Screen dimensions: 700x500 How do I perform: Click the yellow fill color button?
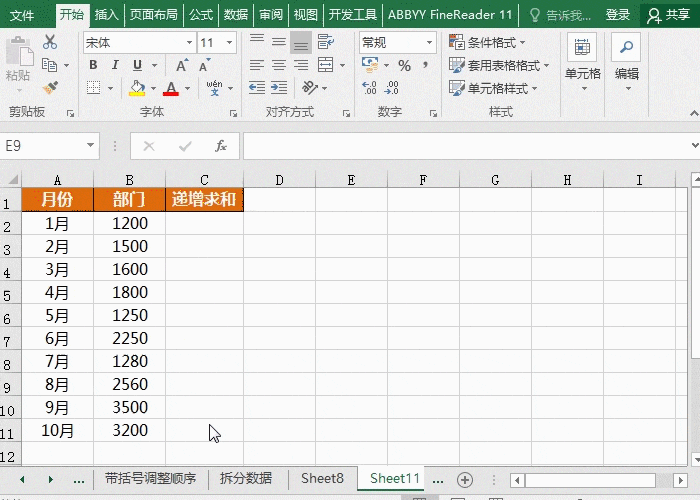137,88
